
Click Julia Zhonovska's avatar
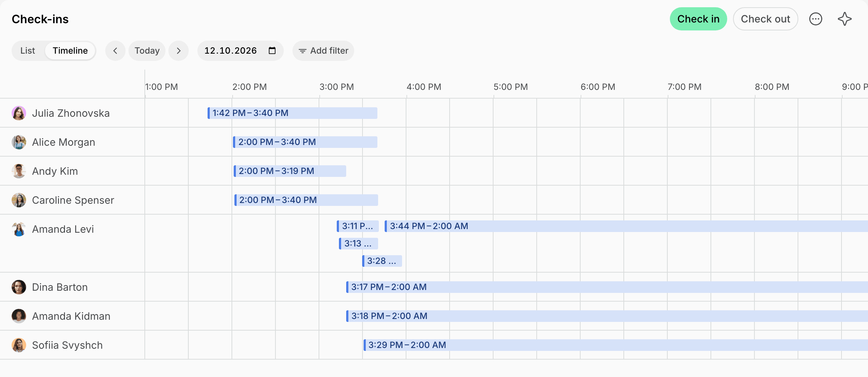coord(19,113)
